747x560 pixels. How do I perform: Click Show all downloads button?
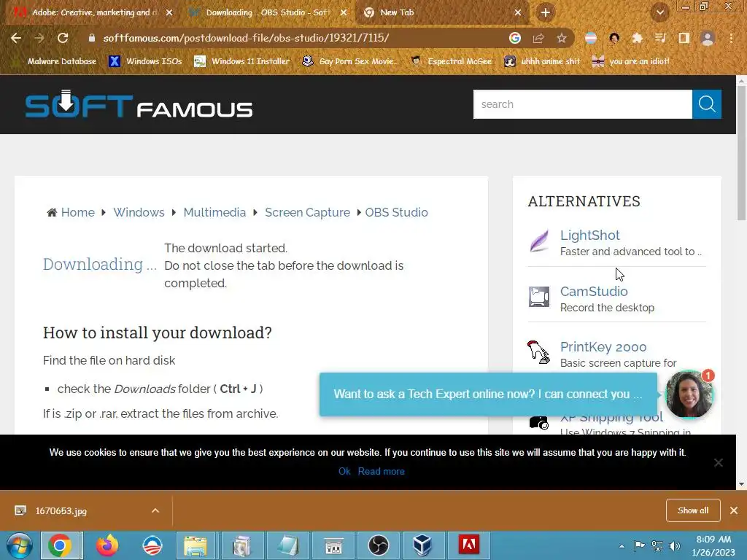click(693, 510)
